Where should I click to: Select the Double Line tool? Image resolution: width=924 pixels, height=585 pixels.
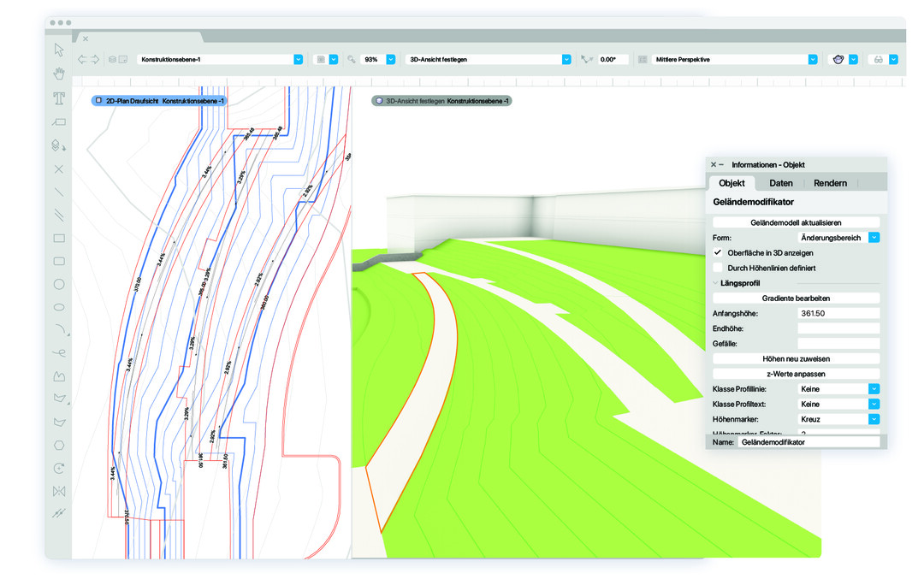[59, 215]
